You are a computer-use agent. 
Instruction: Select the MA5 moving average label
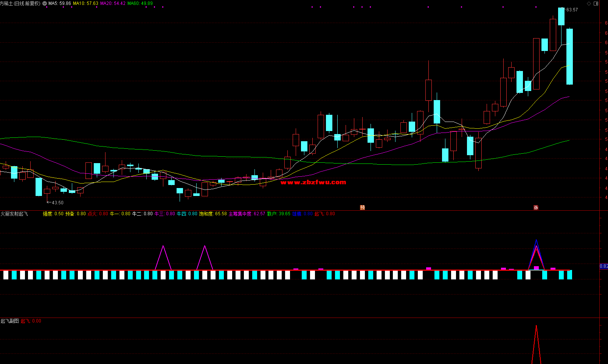pyautogui.click(x=59, y=3)
